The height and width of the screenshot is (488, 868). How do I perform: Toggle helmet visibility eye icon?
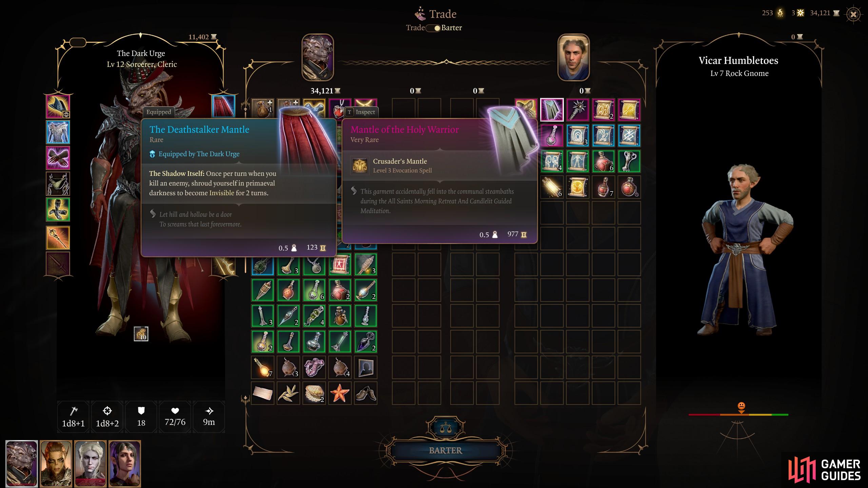tap(66, 115)
